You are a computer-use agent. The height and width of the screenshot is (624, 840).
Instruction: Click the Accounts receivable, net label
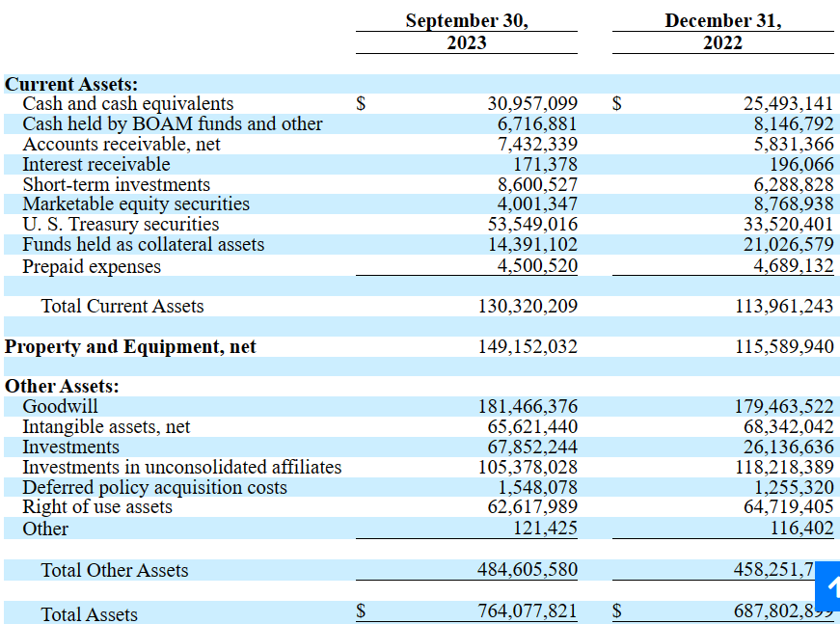pyautogui.click(x=122, y=145)
